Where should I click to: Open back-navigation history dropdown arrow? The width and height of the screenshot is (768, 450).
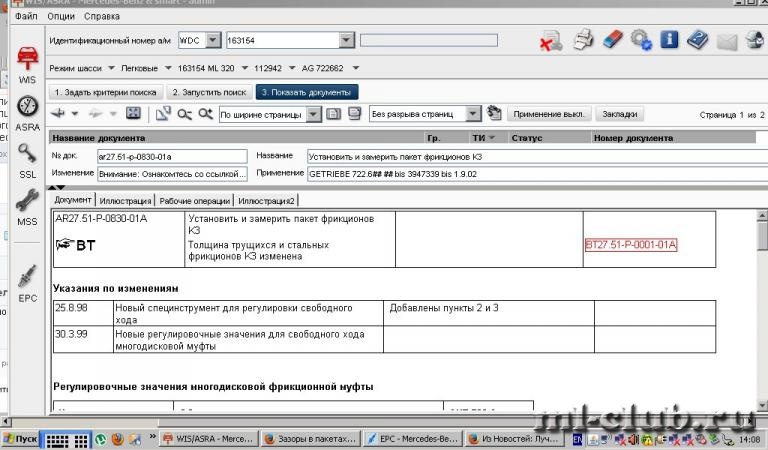coord(74,114)
